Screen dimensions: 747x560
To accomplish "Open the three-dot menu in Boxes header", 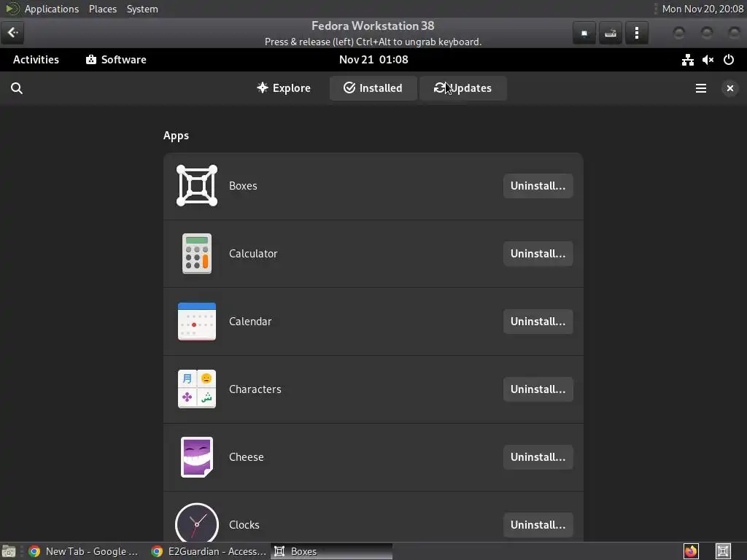I will (636, 33).
